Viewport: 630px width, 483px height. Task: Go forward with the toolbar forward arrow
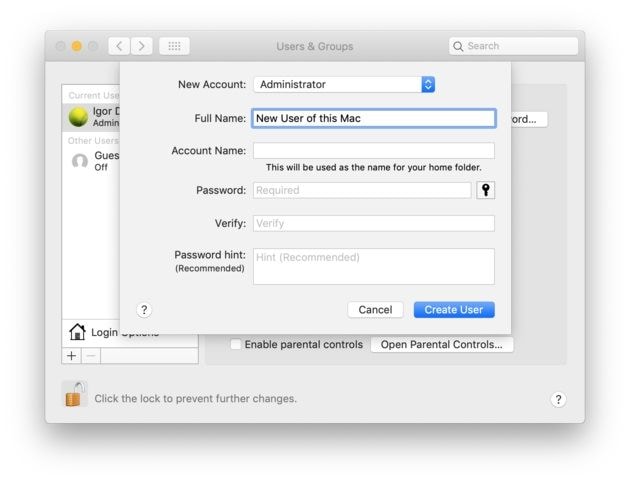click(x=141, y=46)
